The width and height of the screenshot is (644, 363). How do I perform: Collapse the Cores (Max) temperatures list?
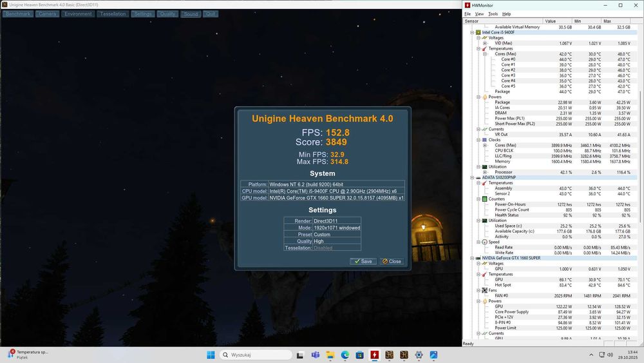click(x=485, y=54)
